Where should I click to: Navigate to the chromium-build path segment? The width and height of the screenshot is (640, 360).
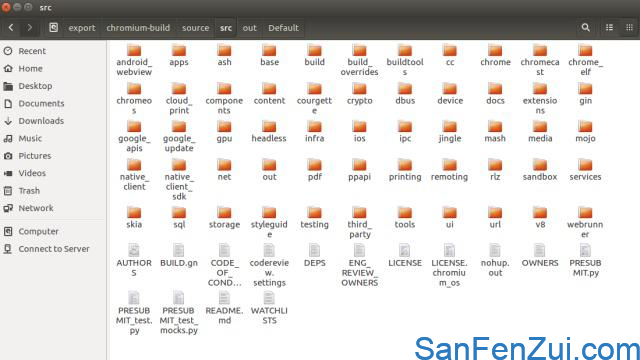pyautogui.click(x=138, y=28)
